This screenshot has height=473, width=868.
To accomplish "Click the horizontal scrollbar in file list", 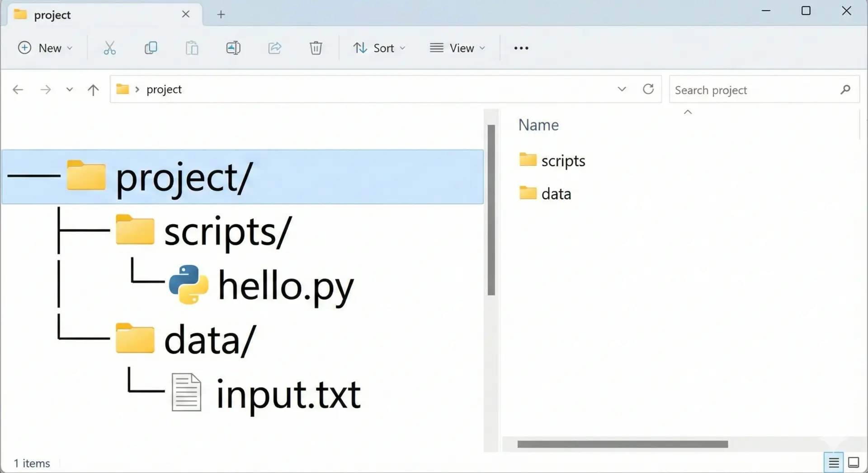I will click(x=622, y=444).
